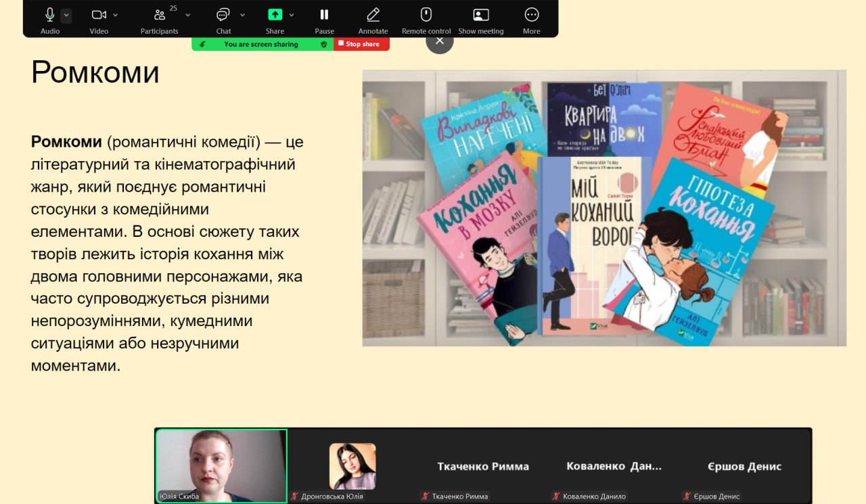Open the audio options chevron
The height and width of the screenshot is (504, 866).
pyautogui.click(x=66, y=15)
